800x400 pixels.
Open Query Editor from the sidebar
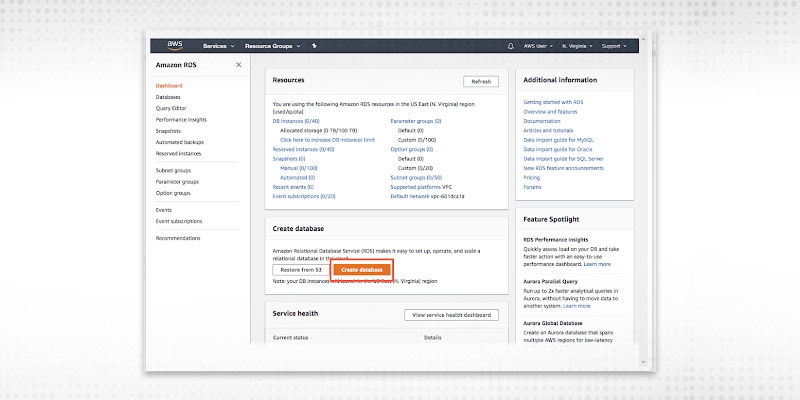(171, 108)
